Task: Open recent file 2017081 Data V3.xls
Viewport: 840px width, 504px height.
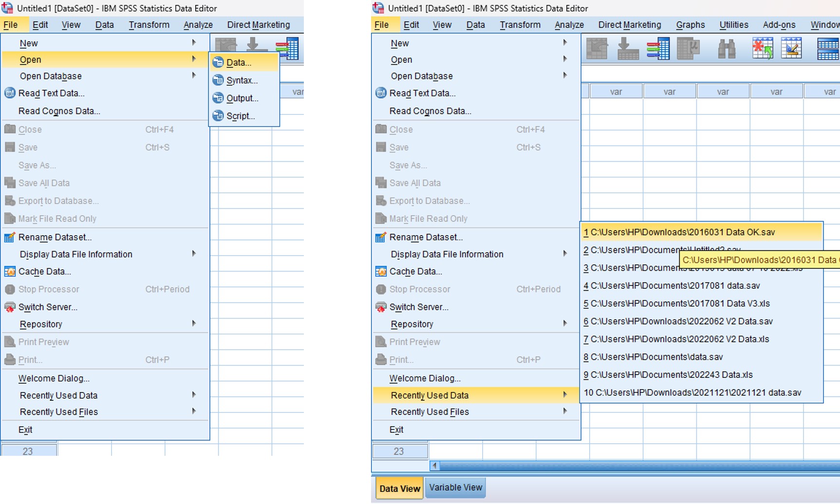Action: coord(701,303)
